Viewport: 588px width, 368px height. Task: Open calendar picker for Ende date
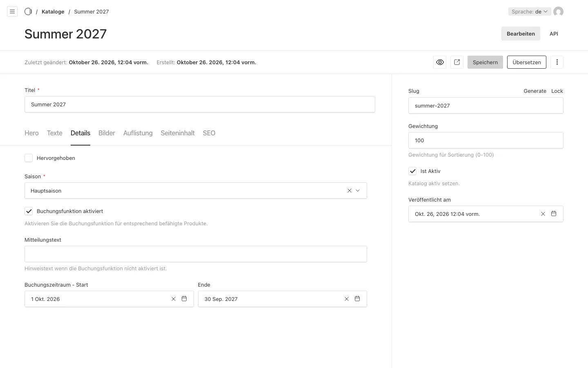[357, 299]
